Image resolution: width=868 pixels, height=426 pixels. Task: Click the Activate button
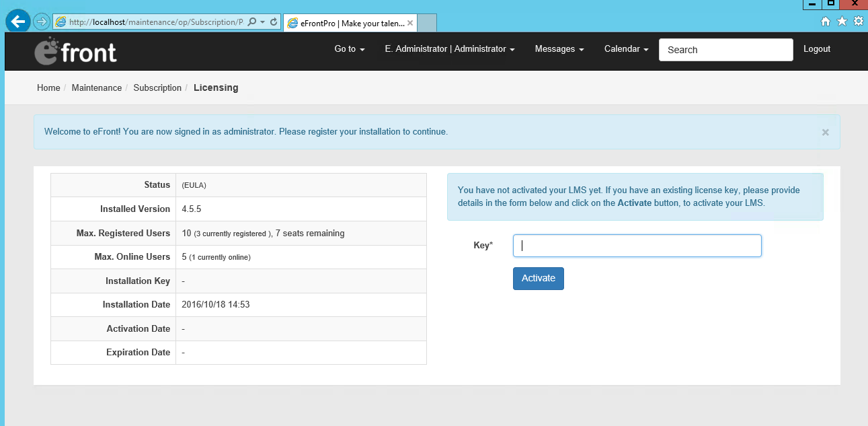click(x=538, y=279)
